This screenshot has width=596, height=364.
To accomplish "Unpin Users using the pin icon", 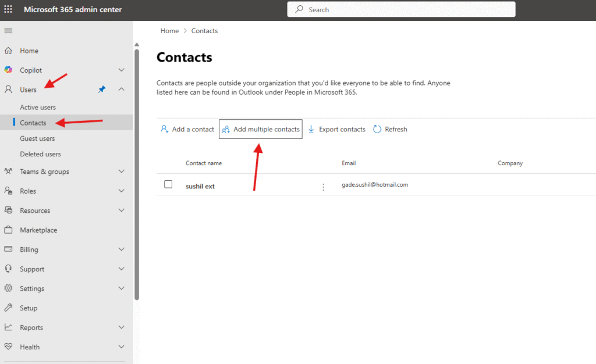I will click(x=102, y=90).
